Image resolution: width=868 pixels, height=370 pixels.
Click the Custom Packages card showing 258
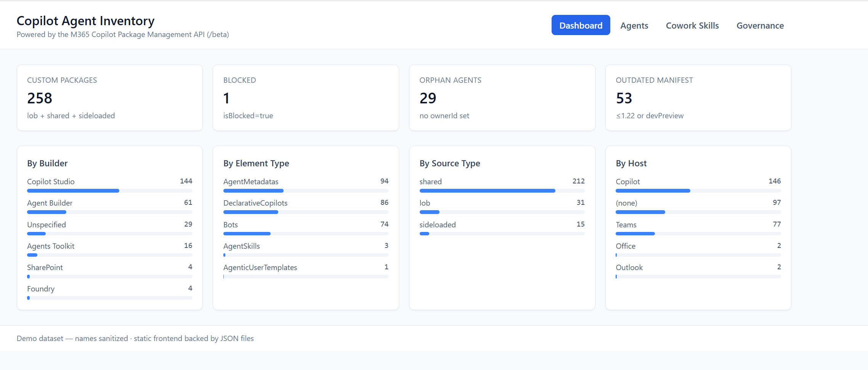pos(110,98)
